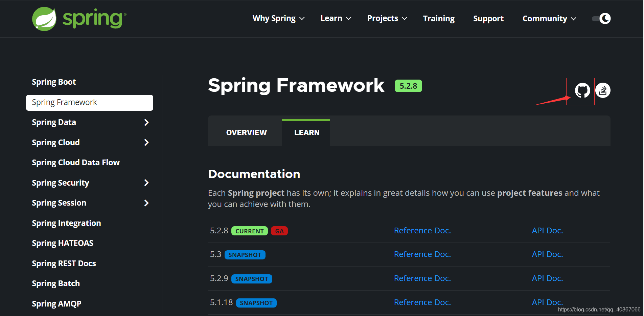This screenshot has width=644, height=316.
Task: Open Spring REST Docs project
Action: point(64,264)
